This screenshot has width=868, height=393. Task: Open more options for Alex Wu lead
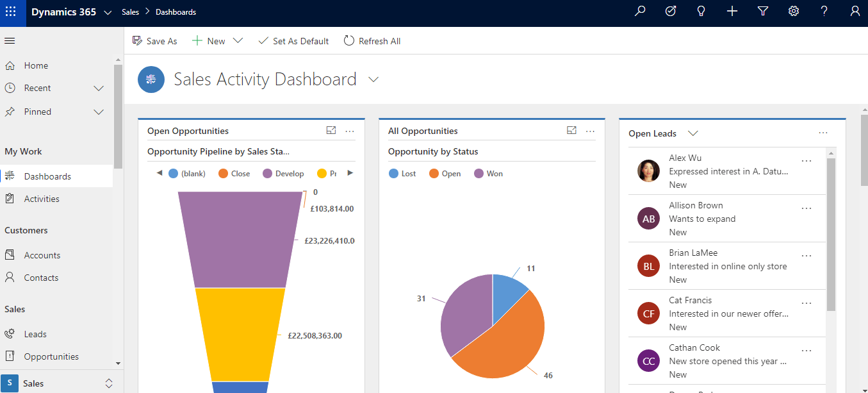(x=807, y=161)
